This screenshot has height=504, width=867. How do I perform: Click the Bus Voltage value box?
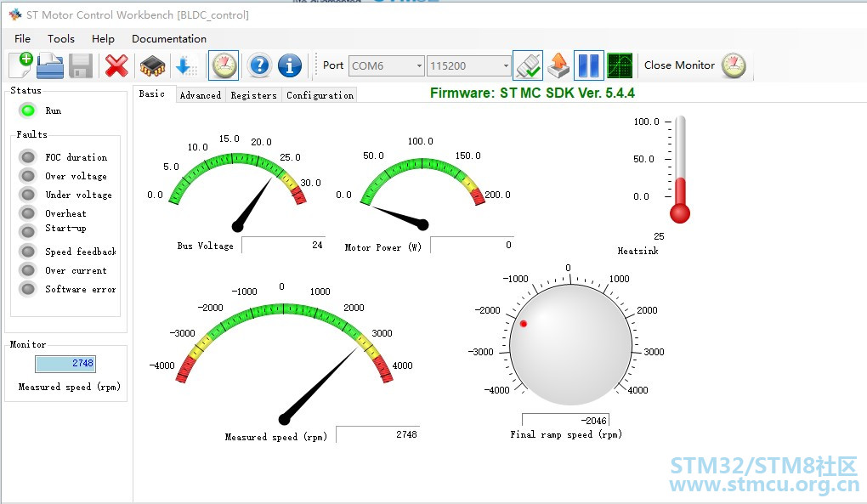[283, 244]
